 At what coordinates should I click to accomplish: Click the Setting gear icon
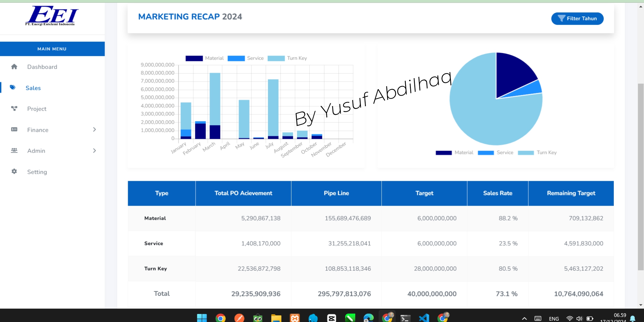[x=14, y=171]
